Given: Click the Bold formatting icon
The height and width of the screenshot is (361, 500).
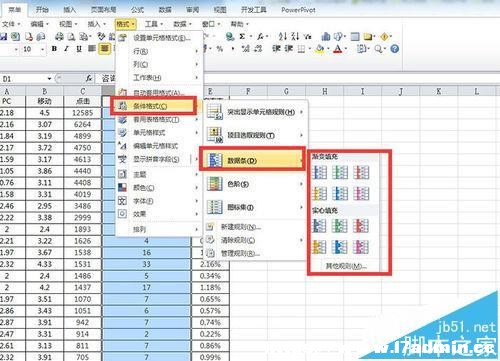Looking at the screenshot, I should tap(54, 49).
